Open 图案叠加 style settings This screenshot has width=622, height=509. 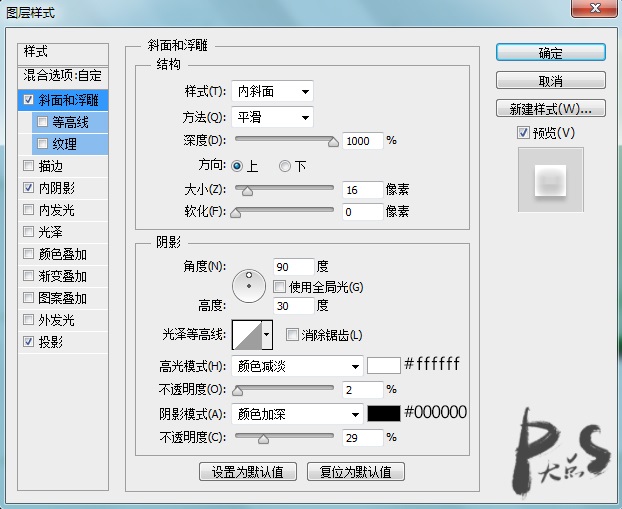click(x=62, y=298)
